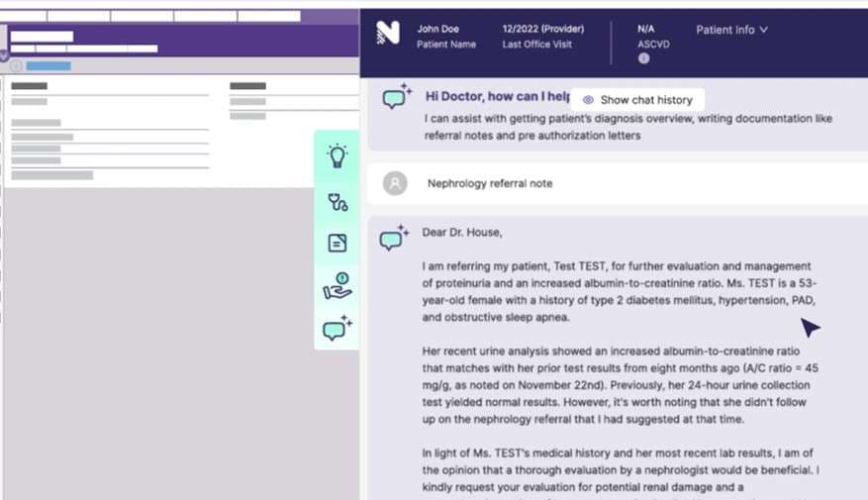Image resolution: width=868 pixels, height=500 pixels.
Task: Click the blue link beside plus icon
Action: point(48,66)
